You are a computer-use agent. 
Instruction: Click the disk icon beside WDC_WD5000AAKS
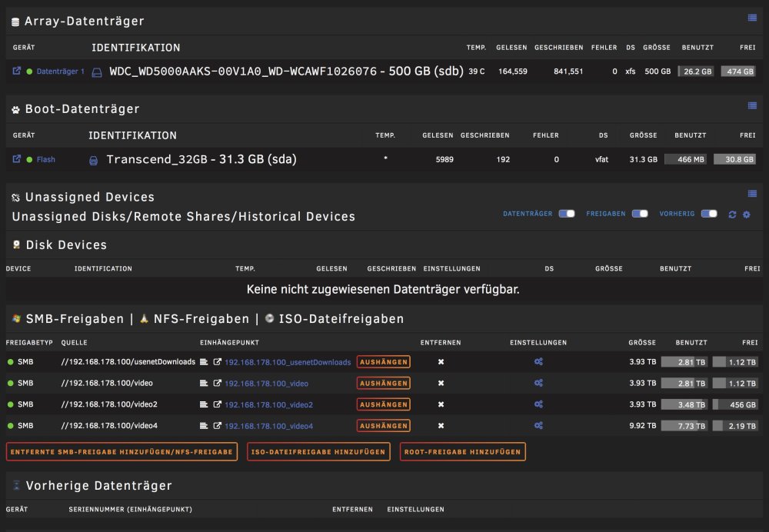click(97, 72)
